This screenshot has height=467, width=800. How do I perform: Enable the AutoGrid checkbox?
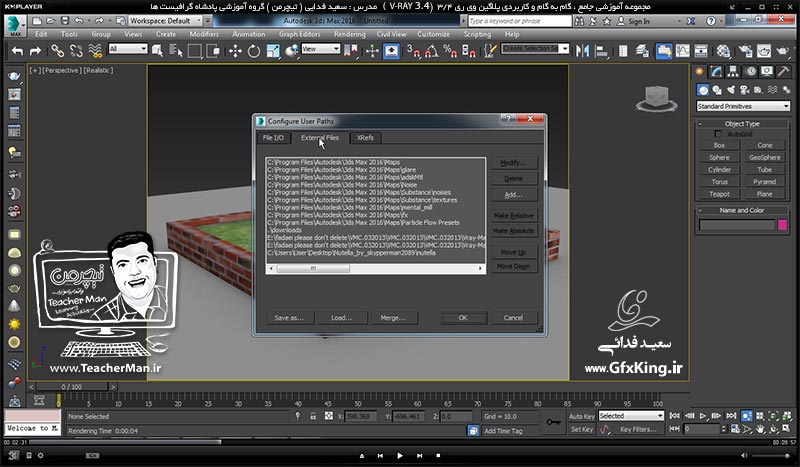(x=718, y=134)
